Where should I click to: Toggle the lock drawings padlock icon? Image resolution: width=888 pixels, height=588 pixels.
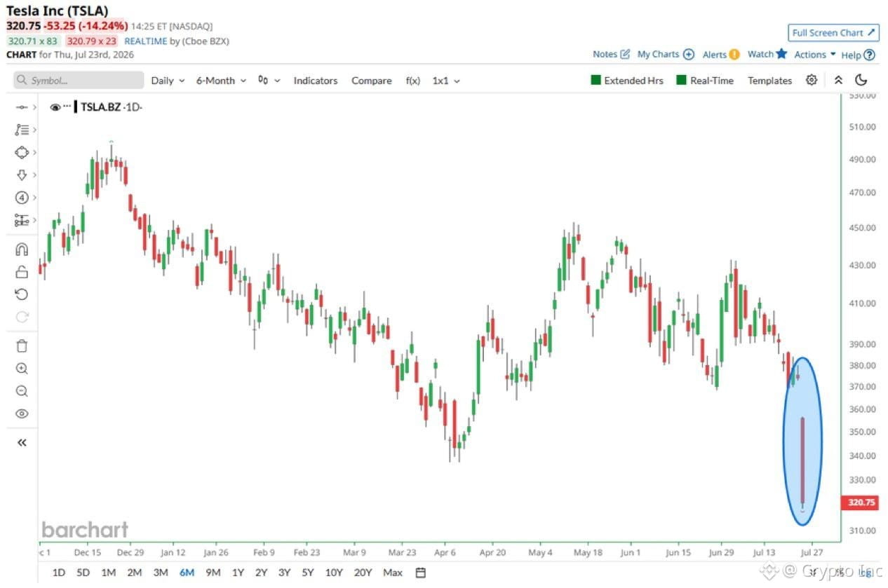[x=21, y=272]
